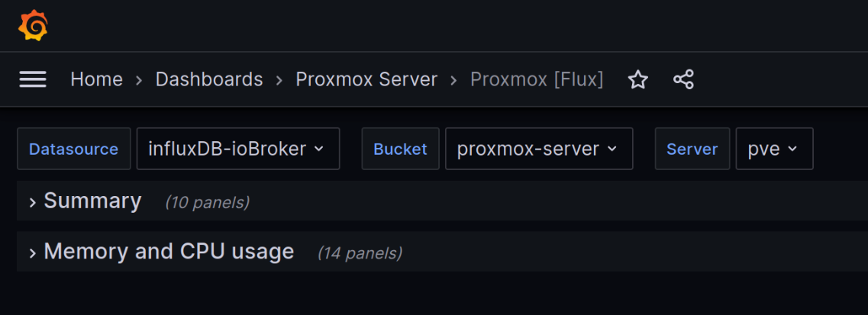Screen dimensions: 868x315
Task: Expand the Summary row chevron
Action: coord(33,202)
